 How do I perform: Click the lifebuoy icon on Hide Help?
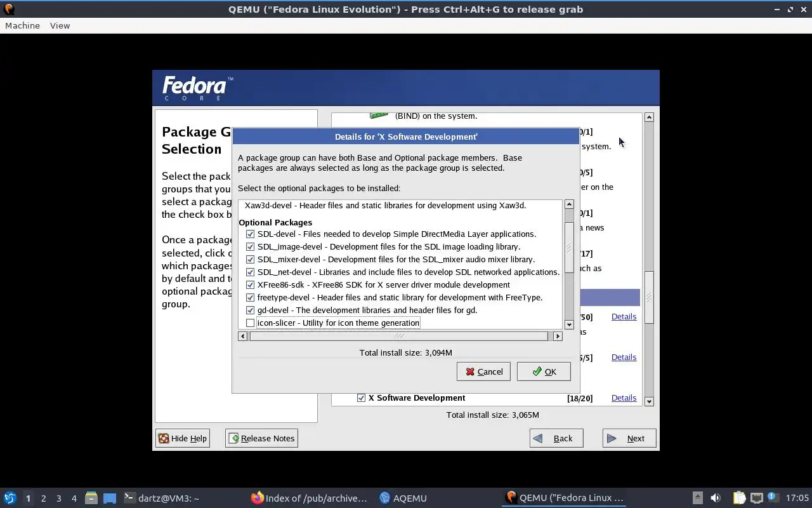point(164,438)
